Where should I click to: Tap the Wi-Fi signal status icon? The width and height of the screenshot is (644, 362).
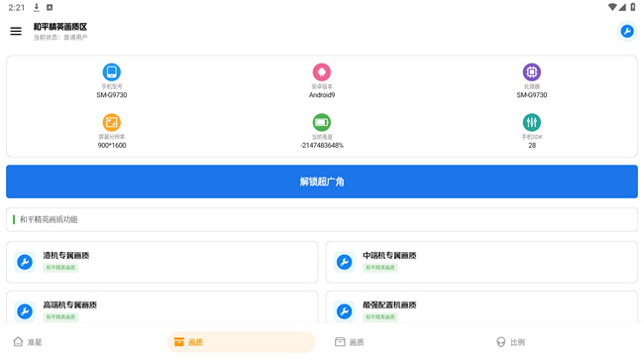tap(612, 7)
